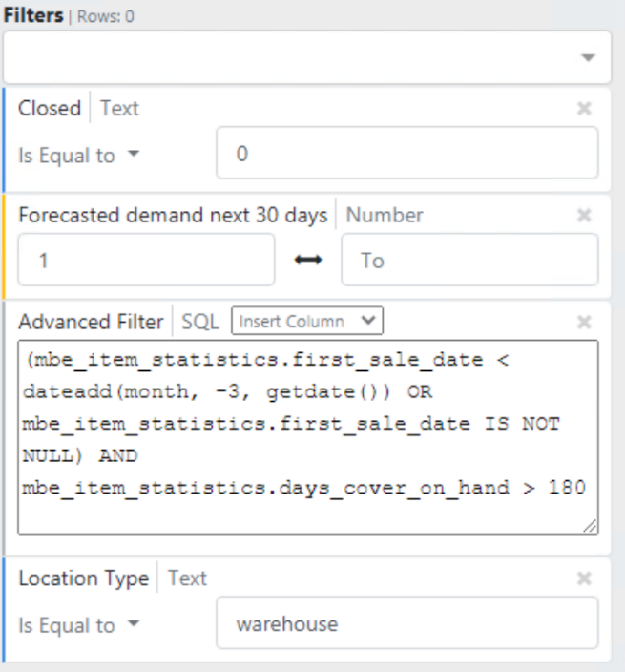Expand the Insert Column dropdown
The image size is (625, 672).
pos(306,322)
